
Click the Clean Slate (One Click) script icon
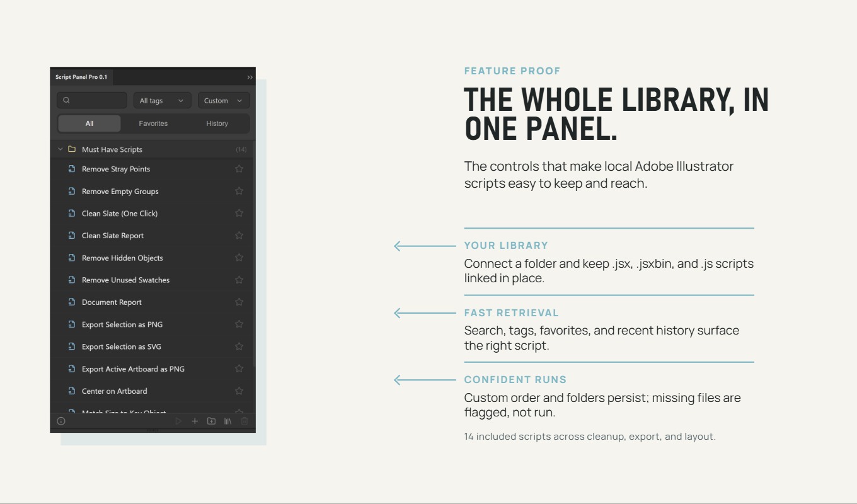72,213
